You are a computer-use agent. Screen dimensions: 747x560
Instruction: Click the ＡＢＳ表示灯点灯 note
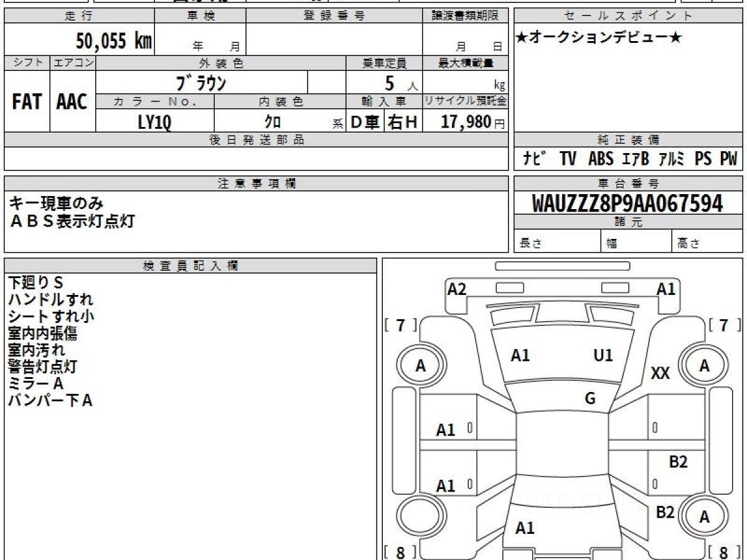(x=72, y=221)
